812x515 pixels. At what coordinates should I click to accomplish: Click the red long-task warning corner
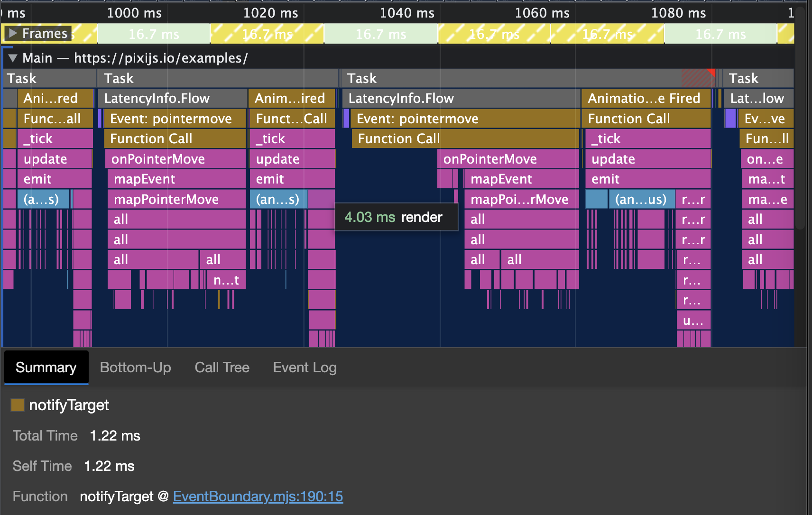tap(711, 73)
